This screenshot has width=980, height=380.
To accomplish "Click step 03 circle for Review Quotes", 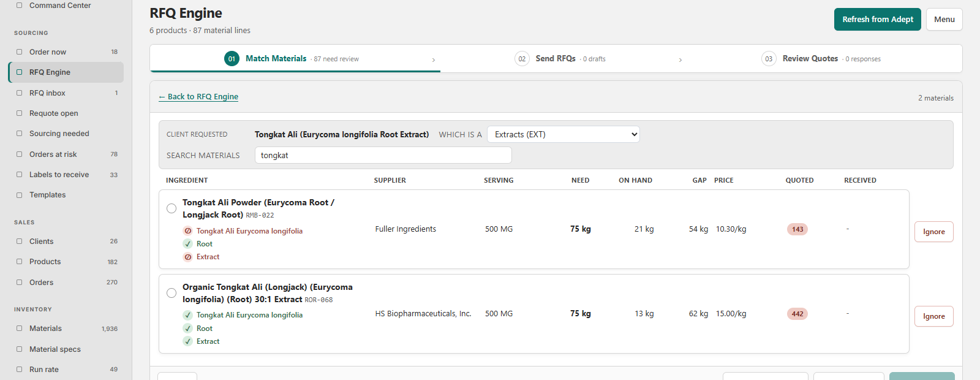I will (x=769, y=59).
